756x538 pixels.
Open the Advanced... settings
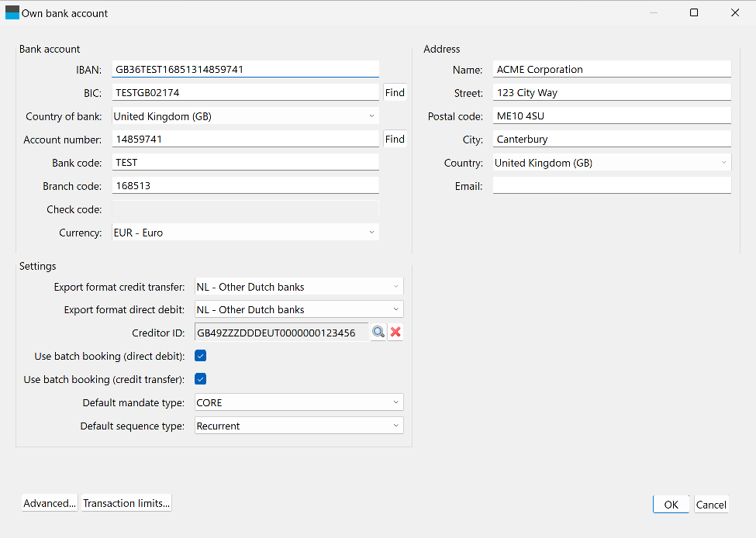click(x=50, y=503)
